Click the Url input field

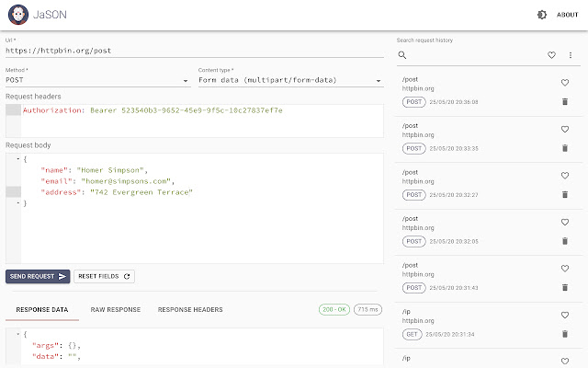193,52
